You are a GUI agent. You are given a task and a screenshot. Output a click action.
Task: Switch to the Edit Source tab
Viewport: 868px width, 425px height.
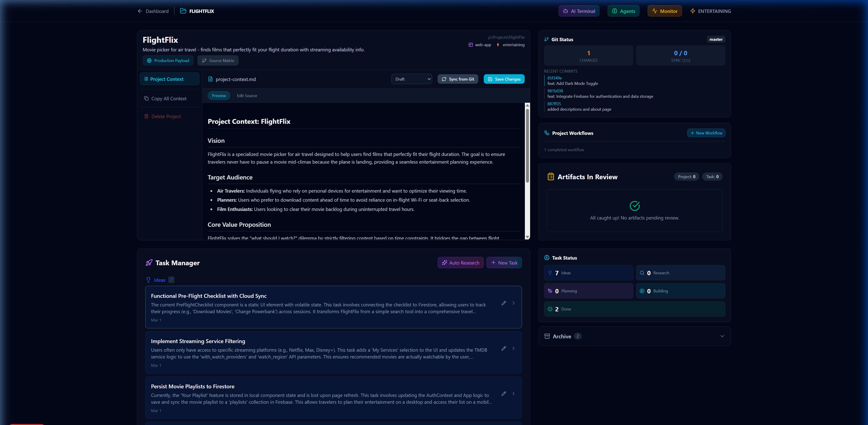coord(247,96)
